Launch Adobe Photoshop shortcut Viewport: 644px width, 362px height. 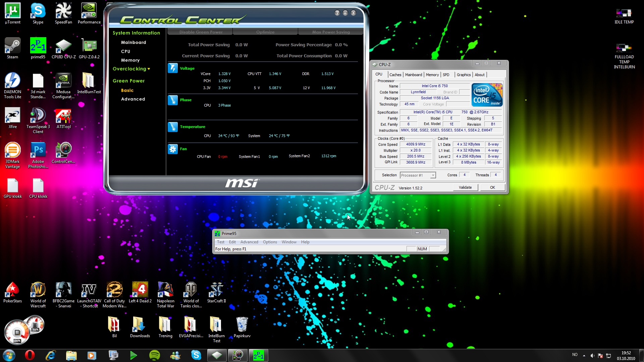(x=38, y=155)
